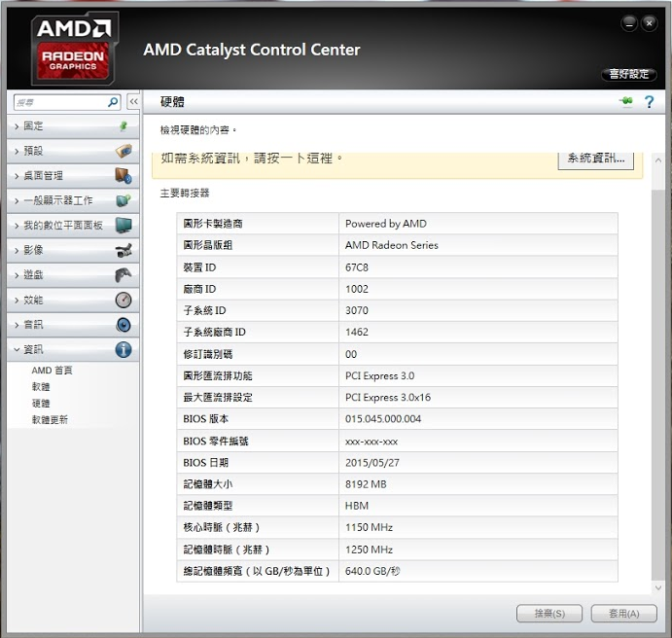Screen dimensions: 672x638
Task: Select memory clock '1250 MHz'
Action: pos(369,549)
